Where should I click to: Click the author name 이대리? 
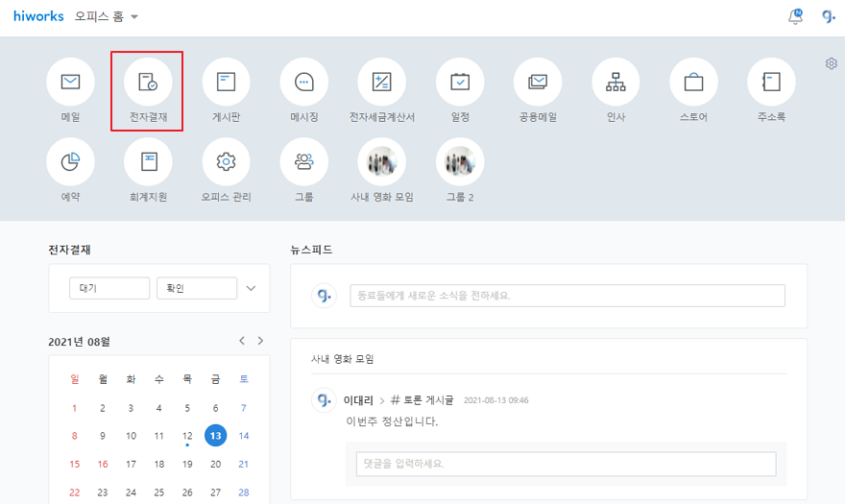pyautogui.click(x=358, y=400)
